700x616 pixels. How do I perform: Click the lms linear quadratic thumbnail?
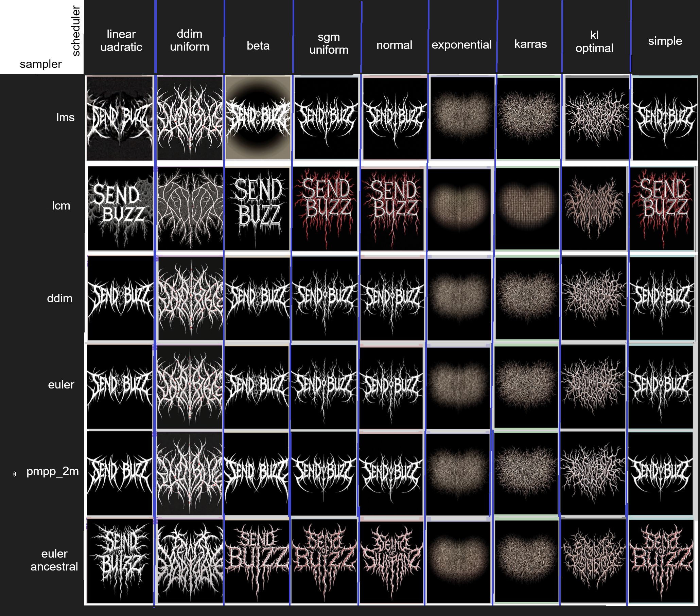(120, 118)
